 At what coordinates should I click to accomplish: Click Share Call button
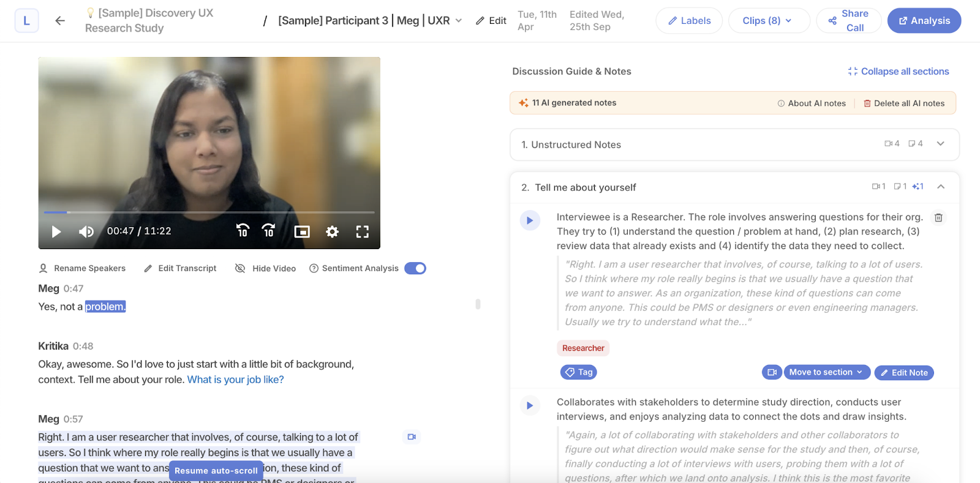click(848, 21)
